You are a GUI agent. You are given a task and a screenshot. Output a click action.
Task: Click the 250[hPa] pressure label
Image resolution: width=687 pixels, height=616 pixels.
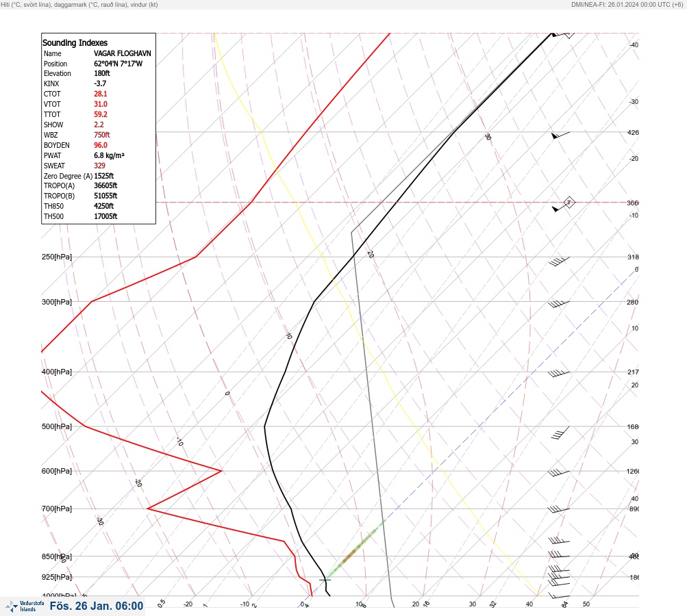57,257
